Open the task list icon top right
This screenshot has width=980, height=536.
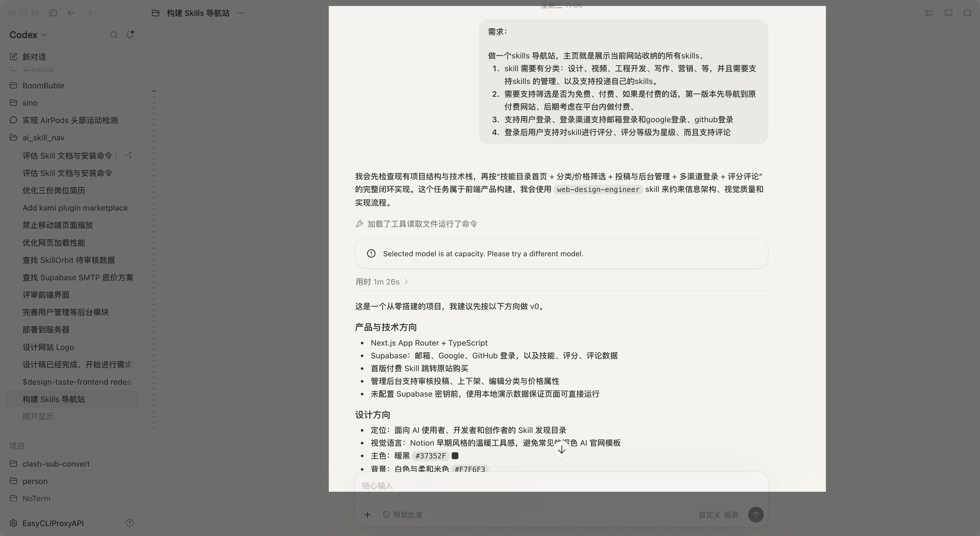[929, 13]
